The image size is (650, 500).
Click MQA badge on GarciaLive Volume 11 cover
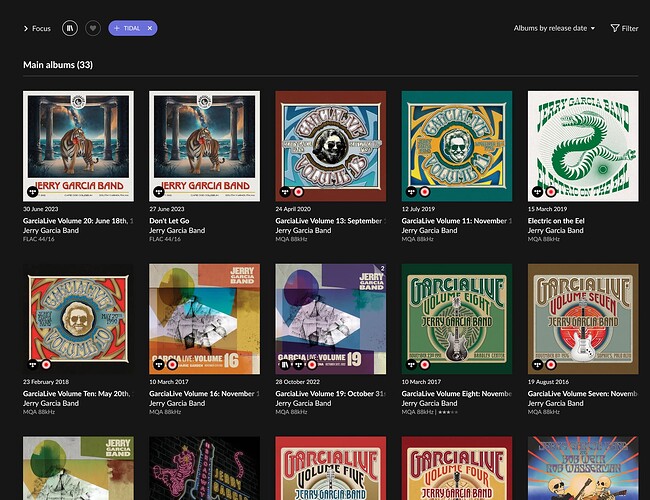pyautogui.click(x=425, y=190)
